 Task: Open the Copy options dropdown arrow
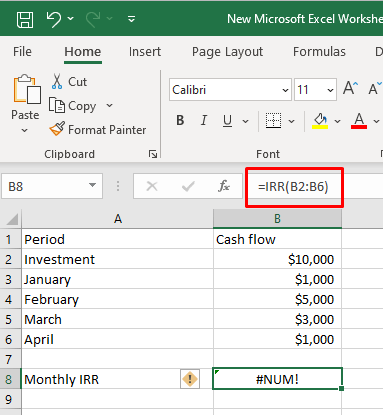coord(109,106)
